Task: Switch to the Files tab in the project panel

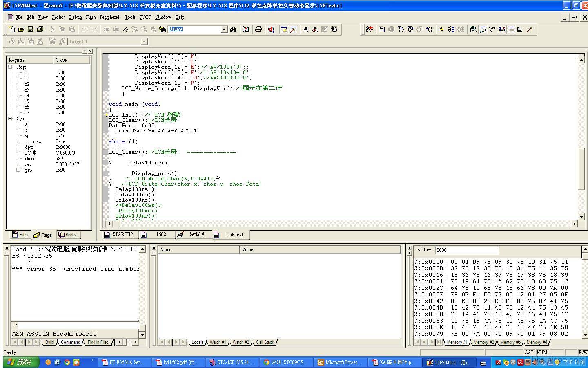Action: click(x=20, y=235)
